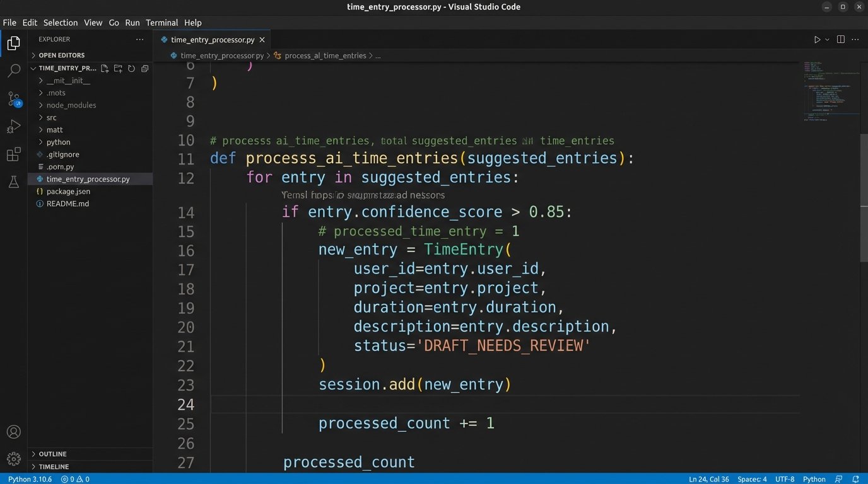
Task: Expand the OUTLINE section
Action: pos(52,454)
